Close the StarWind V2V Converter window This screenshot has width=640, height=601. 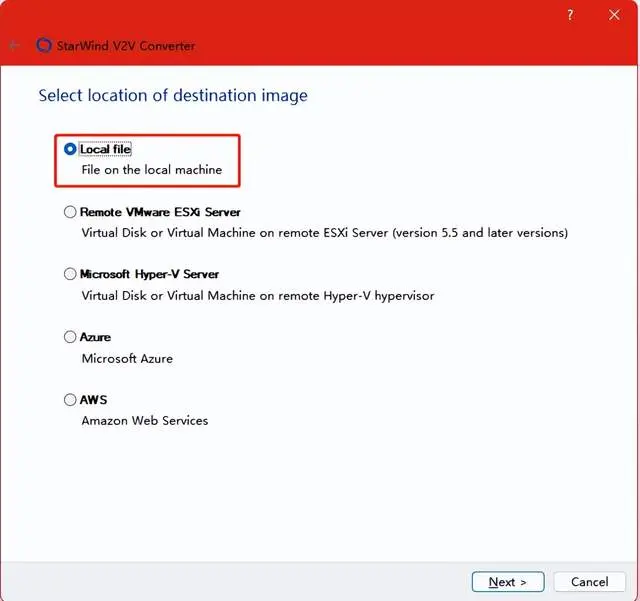[x=614, y=16]
